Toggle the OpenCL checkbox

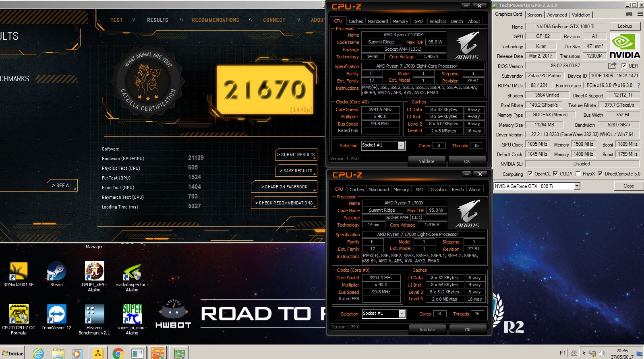[x=530, y=174]
